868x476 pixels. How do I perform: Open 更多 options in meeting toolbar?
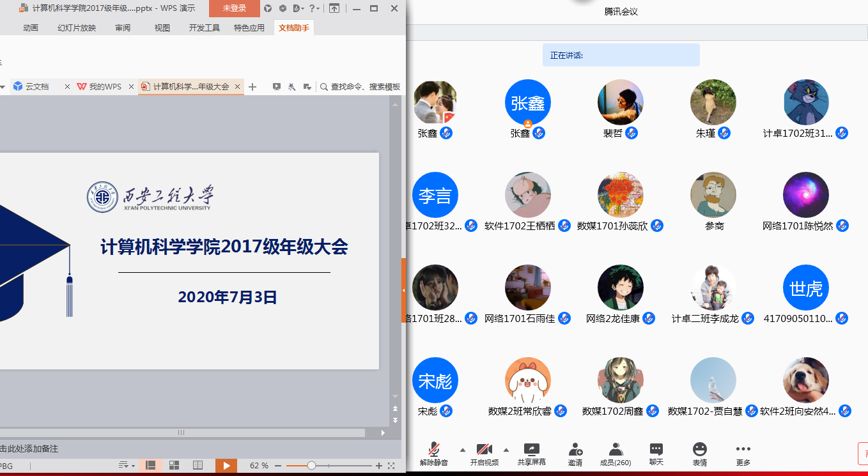(x=743, y=454)
